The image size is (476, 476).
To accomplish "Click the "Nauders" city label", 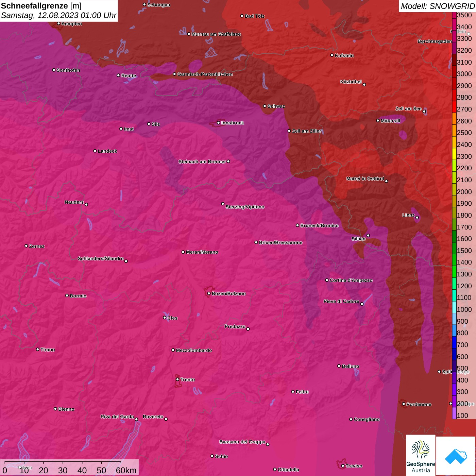I will pos(74,202).
